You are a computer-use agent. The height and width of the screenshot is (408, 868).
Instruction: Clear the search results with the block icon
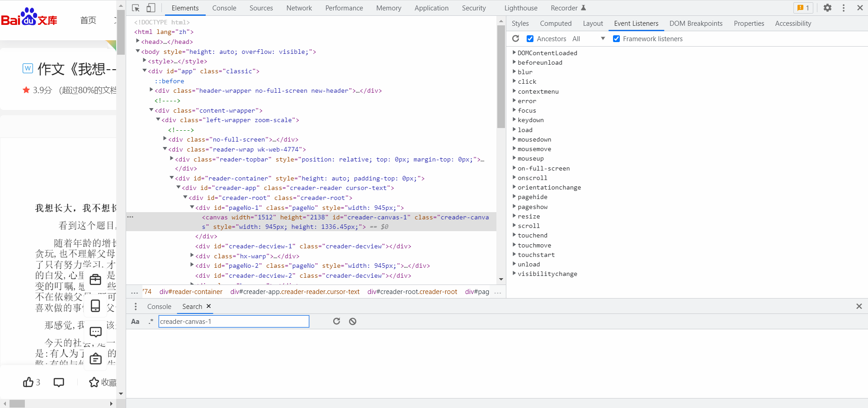click(352, 321)
